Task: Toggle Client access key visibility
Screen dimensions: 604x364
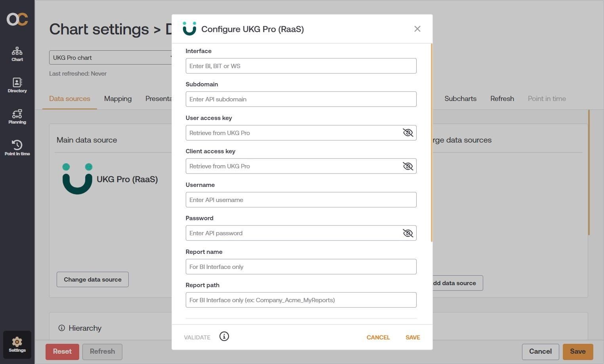Action: (x=408, y=166)
